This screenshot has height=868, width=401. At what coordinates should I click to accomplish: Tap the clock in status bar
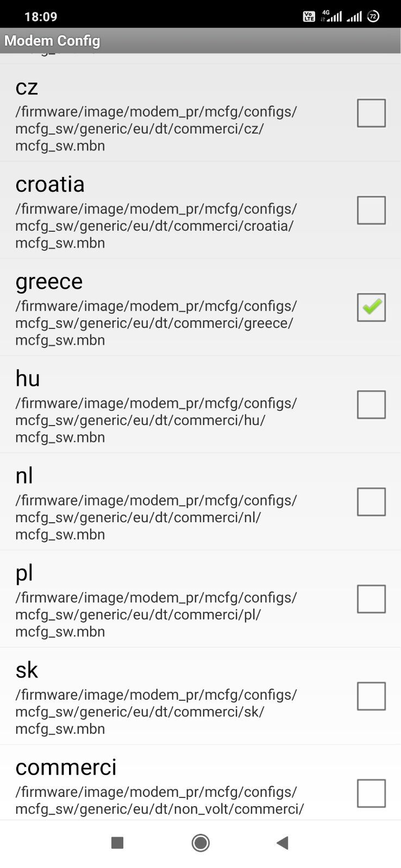click(41, 16)
